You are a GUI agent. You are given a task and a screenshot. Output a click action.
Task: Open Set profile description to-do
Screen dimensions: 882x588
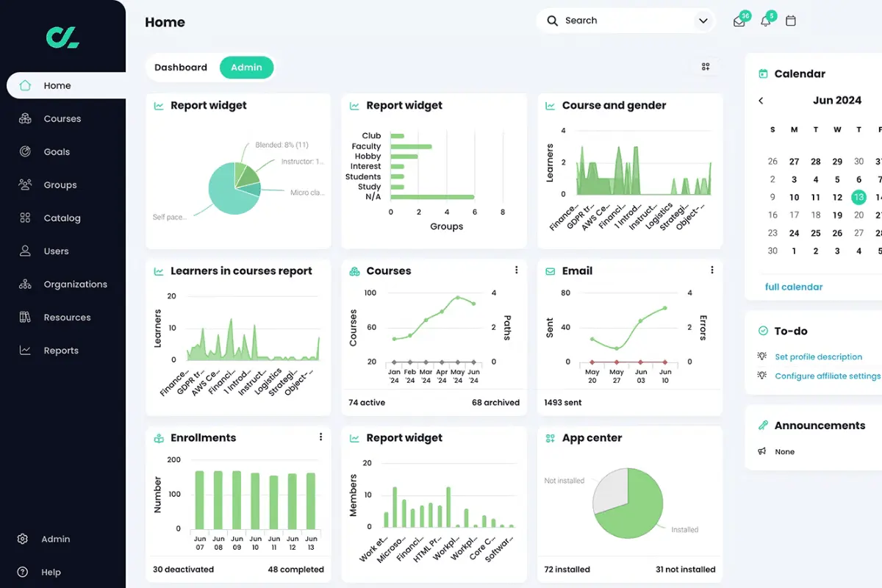click(819, 356)
